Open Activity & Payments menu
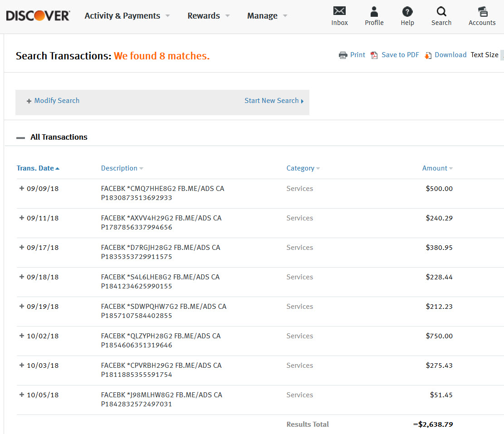The image size is (504, 434). point(122,16)
